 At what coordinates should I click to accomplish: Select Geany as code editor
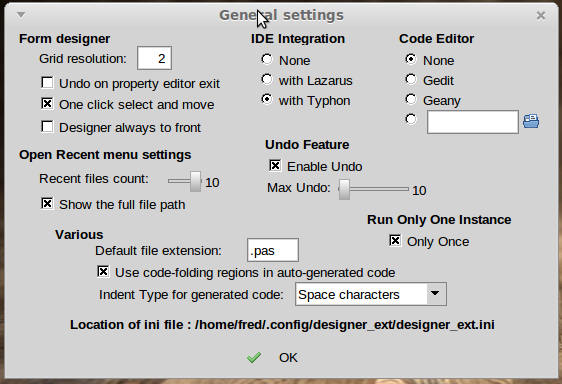pos(411,99)
